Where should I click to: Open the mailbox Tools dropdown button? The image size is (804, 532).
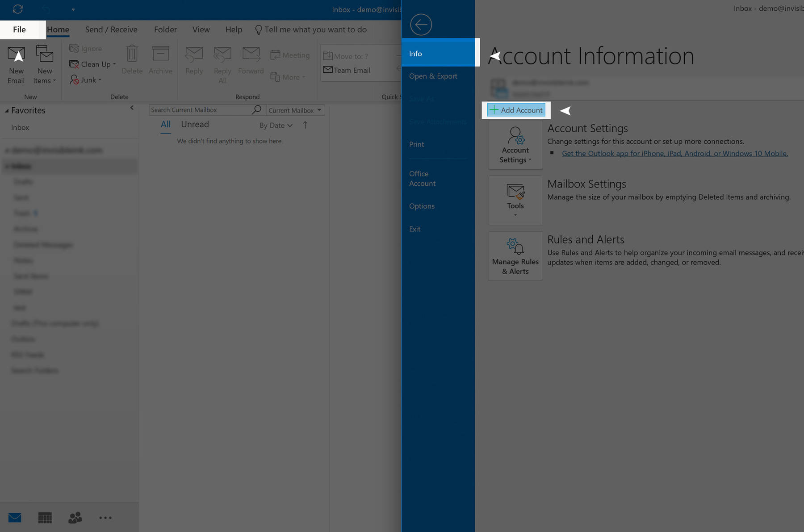tap(515, 200)
